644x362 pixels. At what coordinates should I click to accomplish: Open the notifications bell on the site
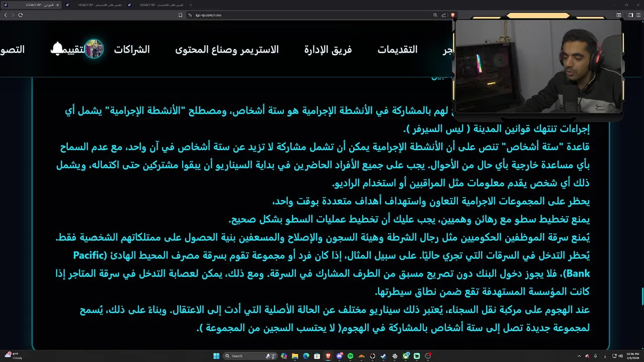[57, 49]
